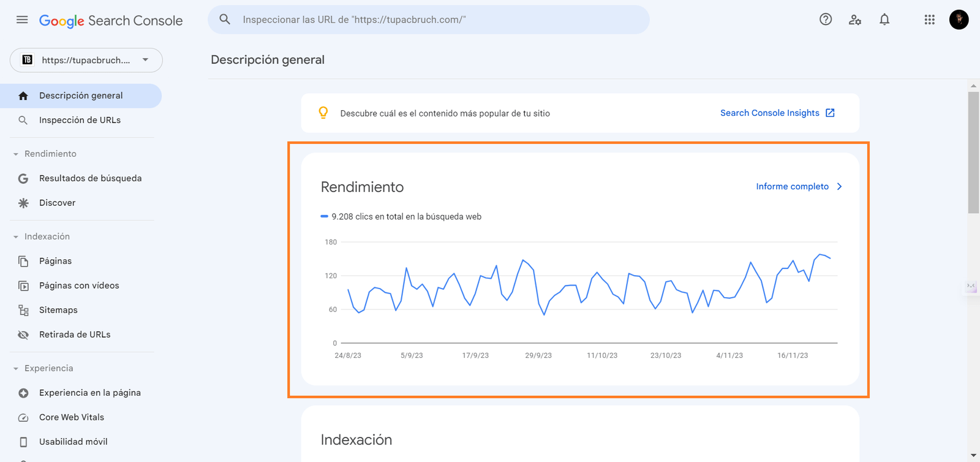
Task: Click the vertical page scrollbar
Action: 973,153
